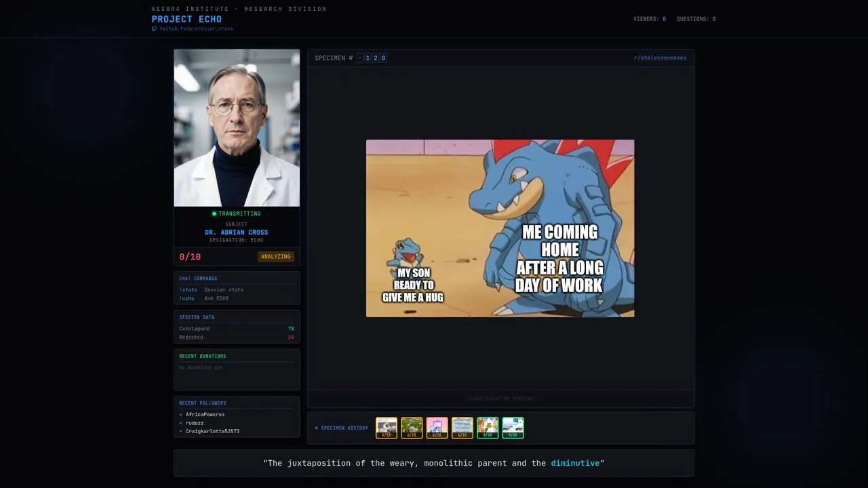Click the specimen number digits 120
Image resolution: width=868 pixels, height=488 pixels.
coord(375,58)
